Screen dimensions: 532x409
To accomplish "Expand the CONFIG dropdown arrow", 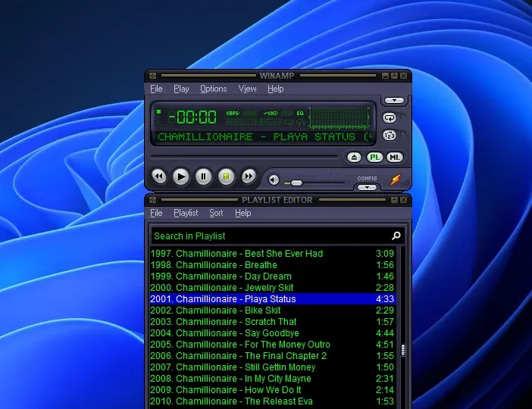I will (x=367, y=186).
